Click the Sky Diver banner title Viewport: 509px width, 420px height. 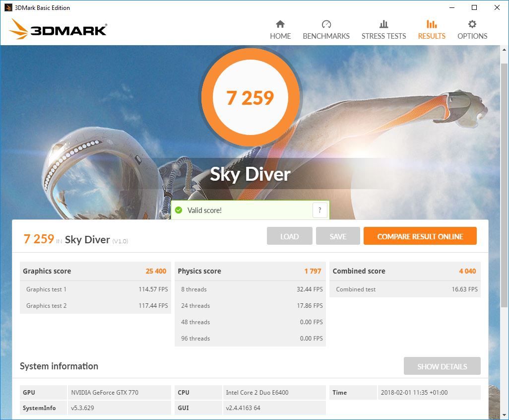pos(250,174)
